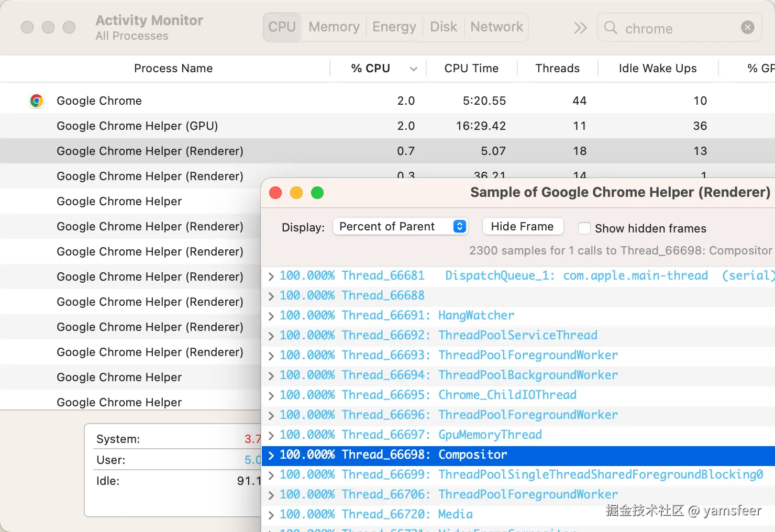Open the toolbar overflow double-chevron
The width and height of the screenshot is (775, 532).
[580, 28]
